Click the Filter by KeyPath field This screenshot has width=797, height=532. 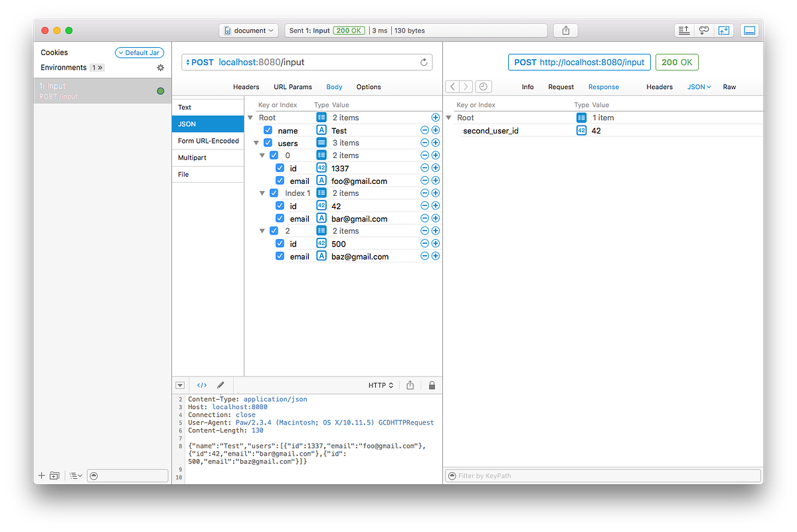click(x=603, y=476)
